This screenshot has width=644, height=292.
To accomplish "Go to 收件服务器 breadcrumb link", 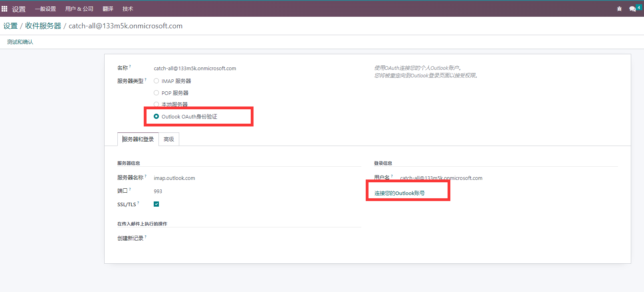I will coord(43,26).
